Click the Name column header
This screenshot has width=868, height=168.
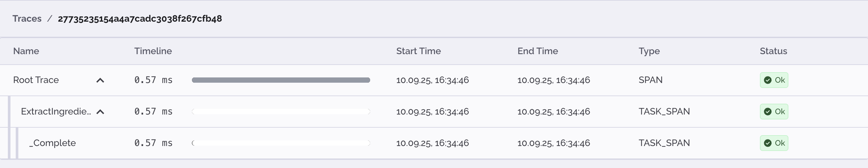tap(26, 51)
